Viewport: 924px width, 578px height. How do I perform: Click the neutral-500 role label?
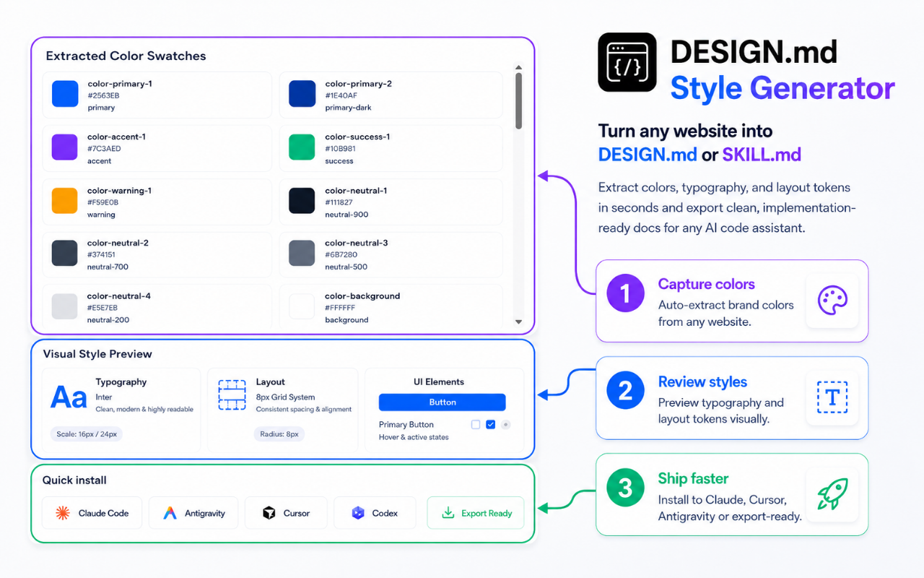(x=346, y=267)
